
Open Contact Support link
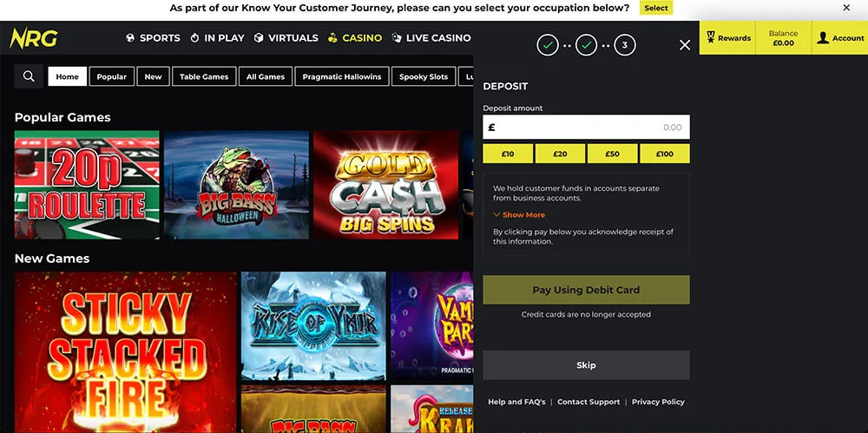click(x=589, y=402)
